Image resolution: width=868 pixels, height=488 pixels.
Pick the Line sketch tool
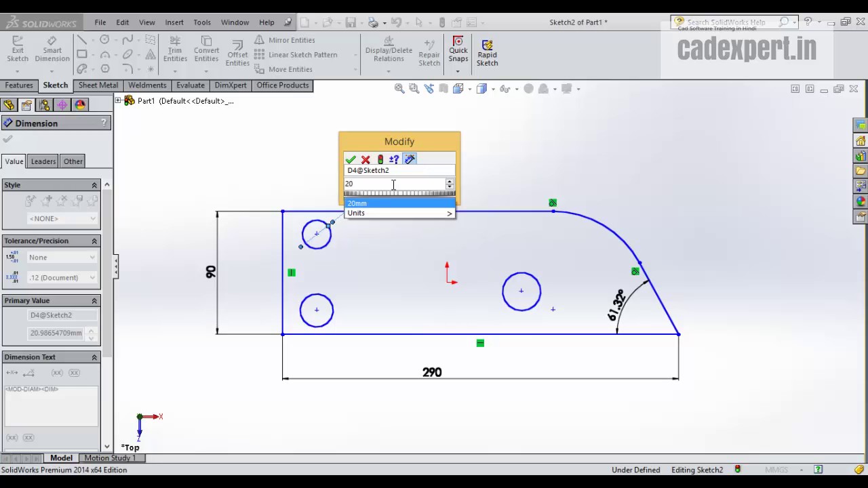point(82,40)
